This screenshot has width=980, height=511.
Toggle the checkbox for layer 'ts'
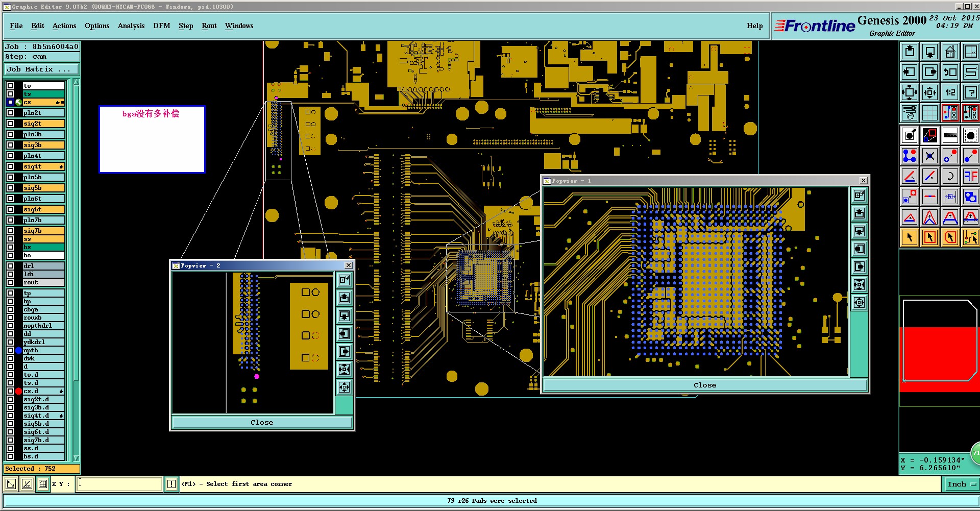click(10, 94)
